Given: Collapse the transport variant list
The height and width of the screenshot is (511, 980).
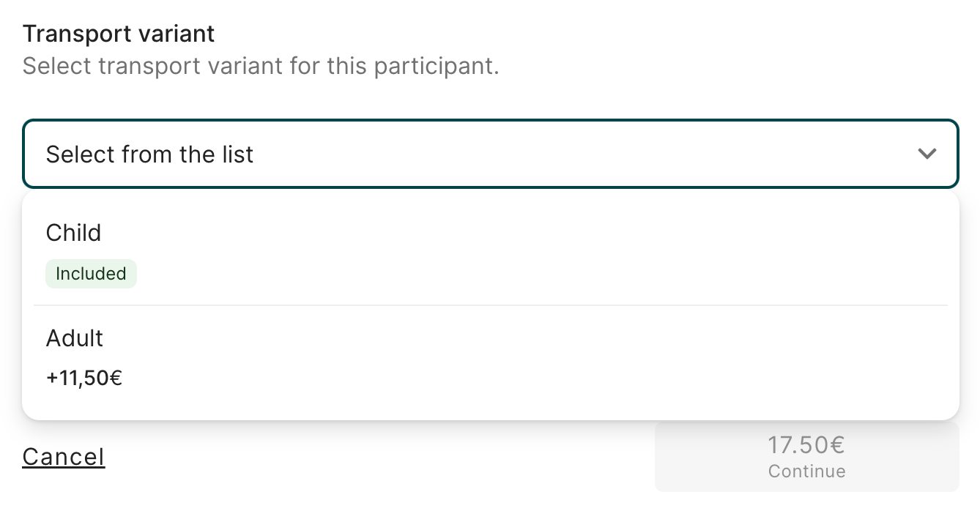Looking at the screenshot, I should coord(927,154).
